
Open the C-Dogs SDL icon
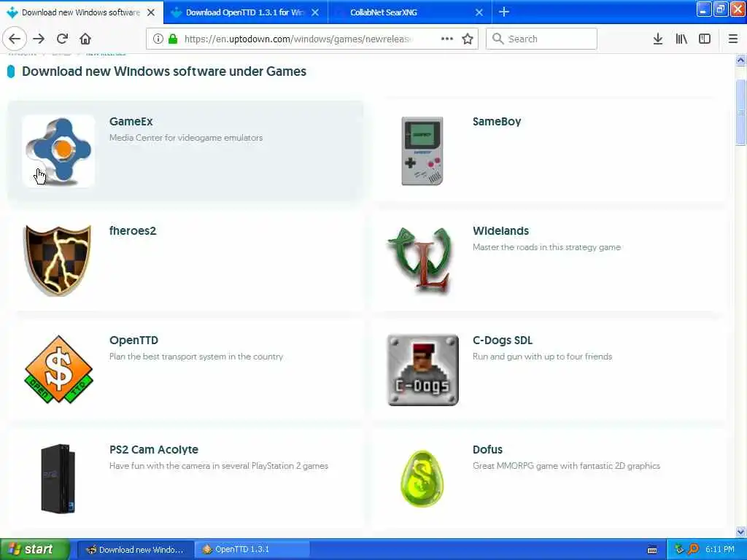tap(422, 370)
